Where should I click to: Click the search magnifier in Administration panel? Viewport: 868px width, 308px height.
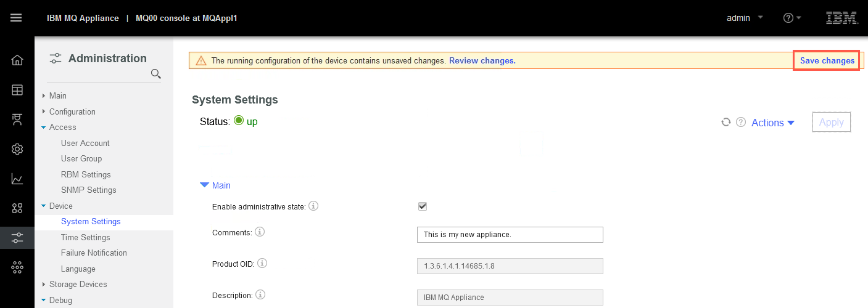(156, 74)
